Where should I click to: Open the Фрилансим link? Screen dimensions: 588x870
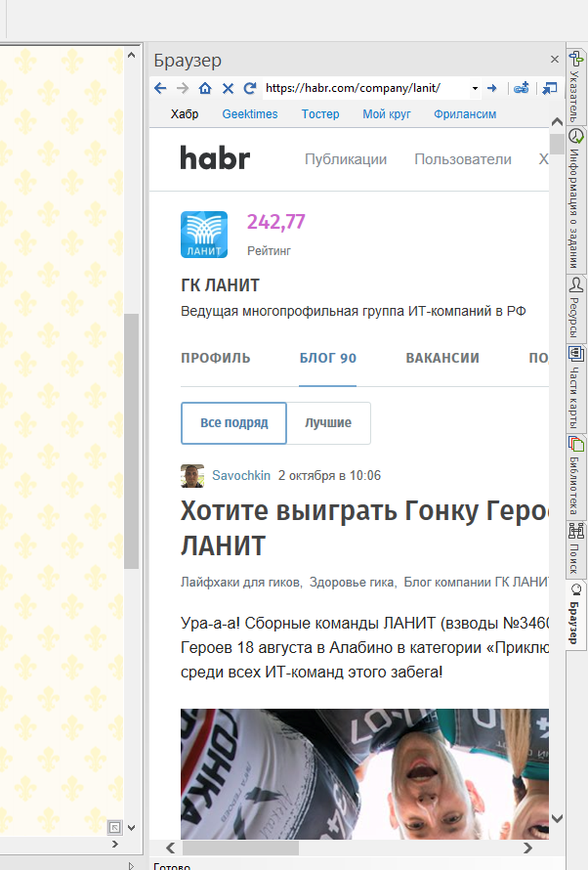pos(465,114)
